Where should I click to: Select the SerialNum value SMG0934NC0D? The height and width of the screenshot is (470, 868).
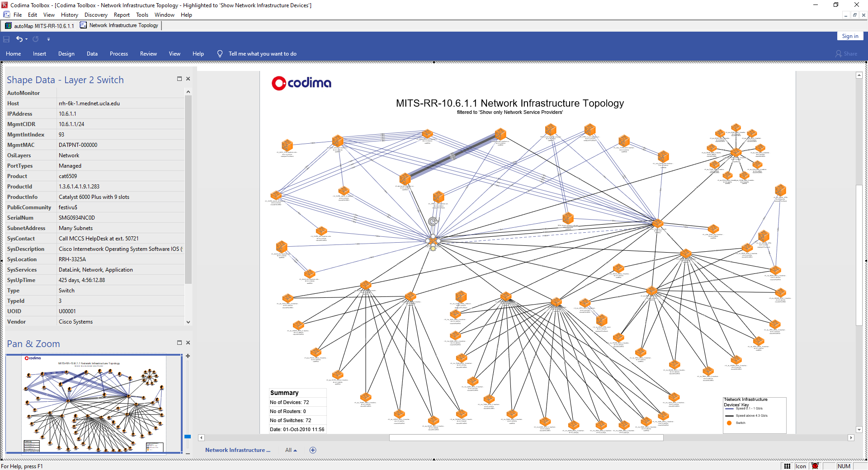[77, 218]
